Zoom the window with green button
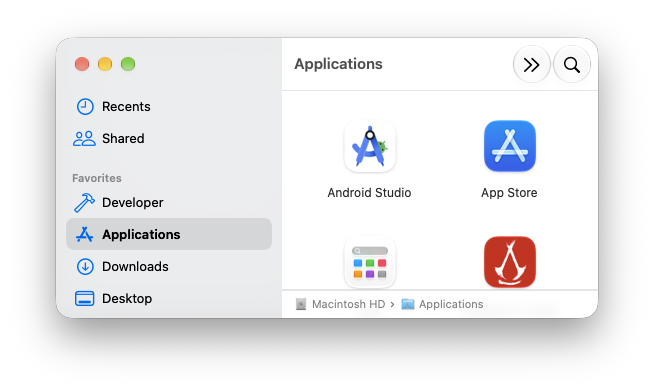This screenshot has width=654, height=392. [128, 64]
